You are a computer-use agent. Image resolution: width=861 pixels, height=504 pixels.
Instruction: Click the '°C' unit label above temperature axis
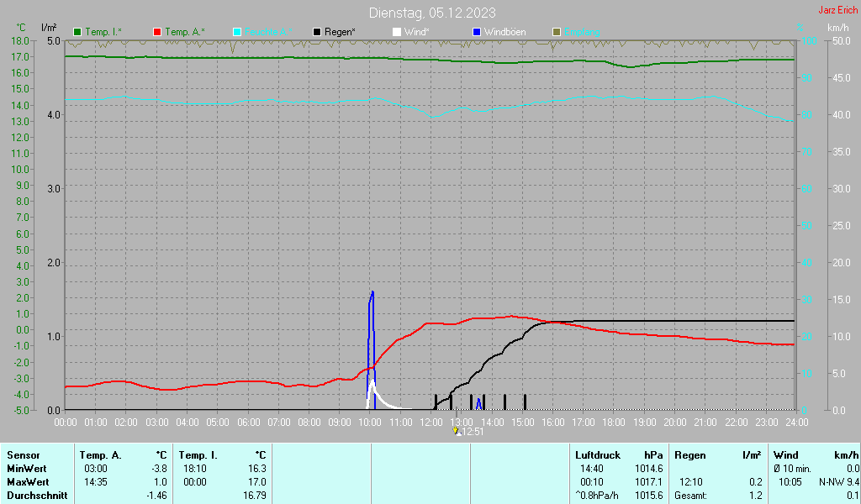click(21, 28)
